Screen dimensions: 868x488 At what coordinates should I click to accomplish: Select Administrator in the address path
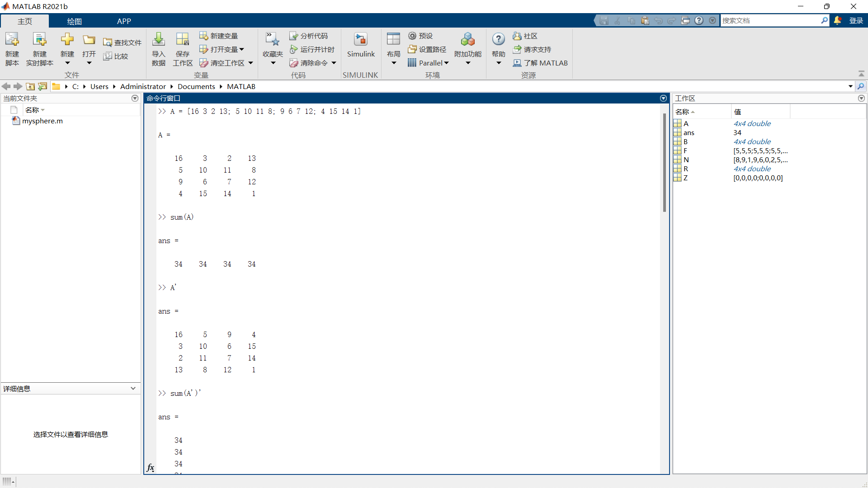[143, 86]
